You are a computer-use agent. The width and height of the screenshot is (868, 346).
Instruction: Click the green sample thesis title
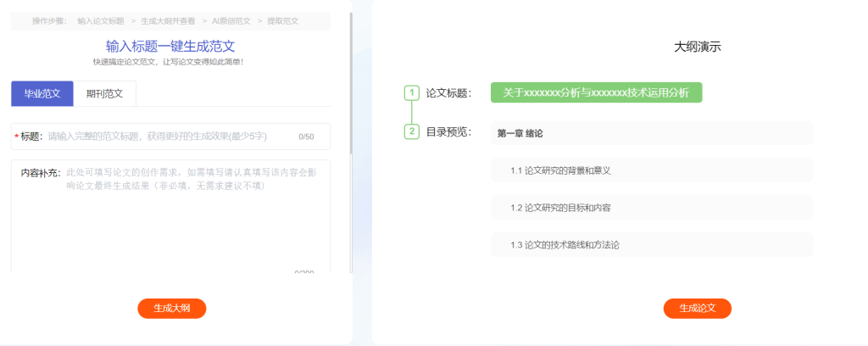596,92
